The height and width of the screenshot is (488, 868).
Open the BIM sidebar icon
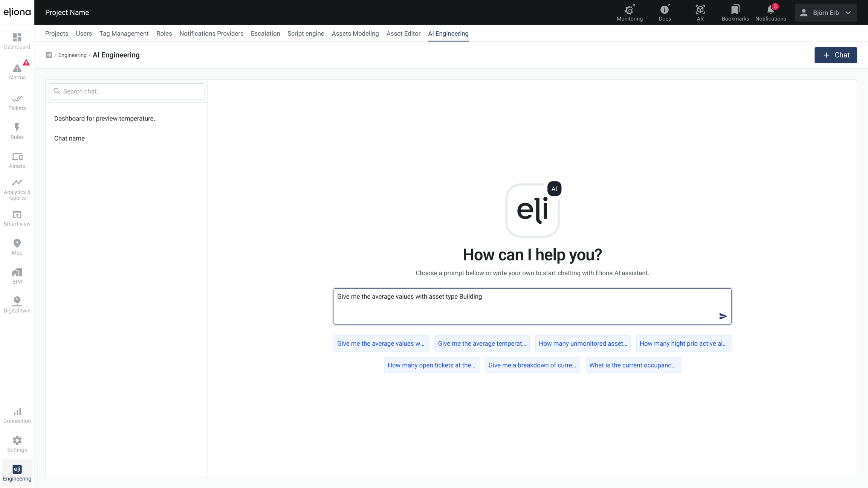(x=17, y=276)
